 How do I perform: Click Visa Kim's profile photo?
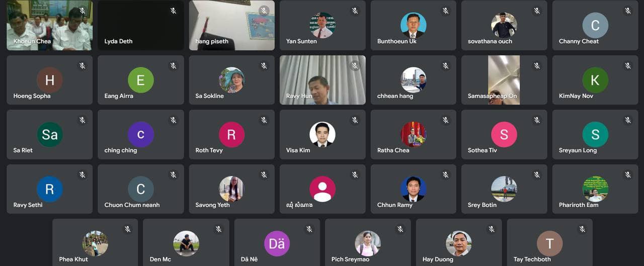(x=323, y=134)
